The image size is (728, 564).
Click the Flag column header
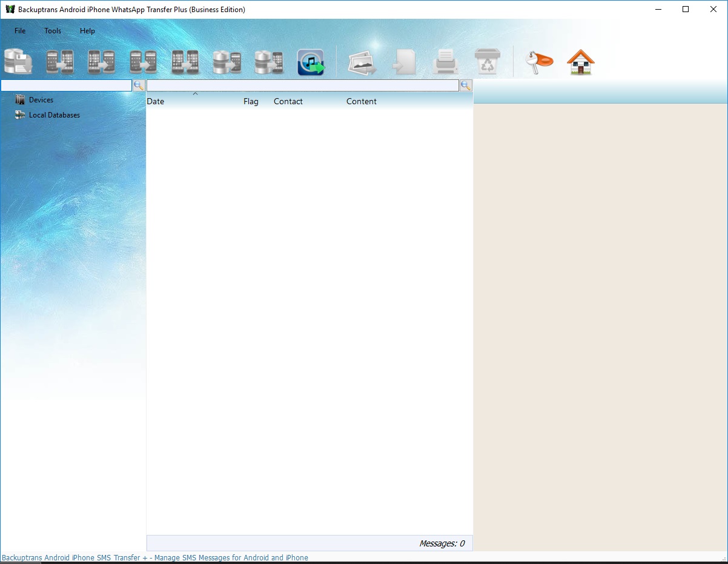point(251,101)
